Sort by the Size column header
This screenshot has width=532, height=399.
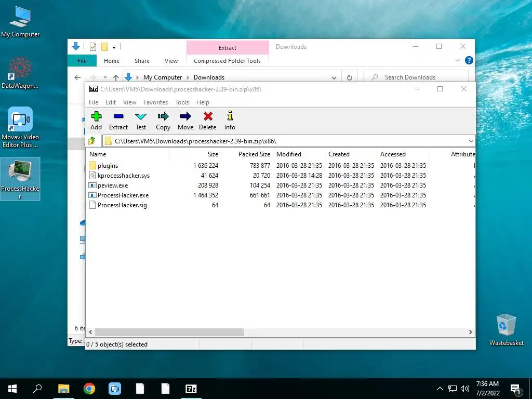pyautogui.click(x=195, y=154)
